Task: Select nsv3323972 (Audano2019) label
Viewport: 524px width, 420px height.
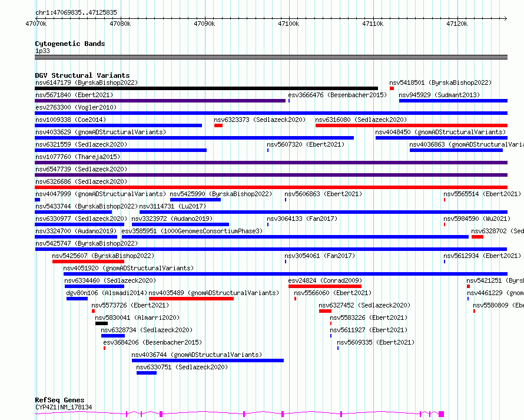Action: [x=172, y=219]
